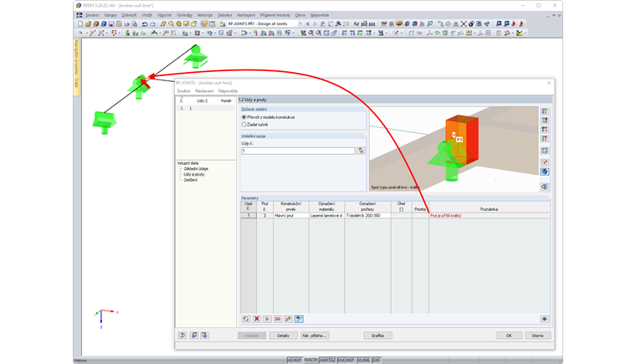Toggle DXF in status bar
This screenshot has width=636, height=364.
(x=377, y=360)
